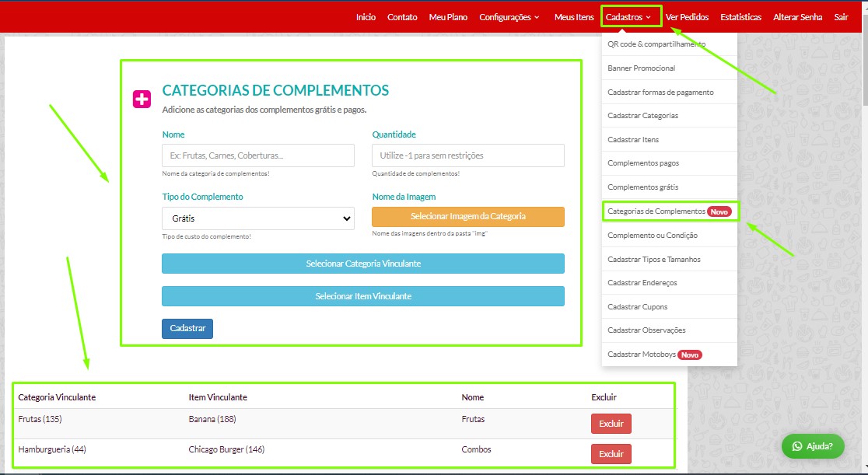Collapse the Cadastros dropdown menu

[x=629, y=17]
